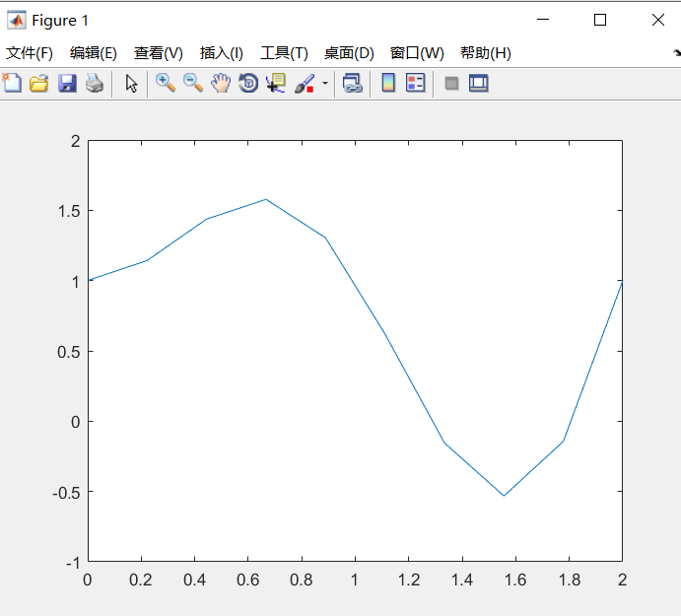Click the Link Plot icon
Viewport: 681px width, 616px height.
tap(352, 83)
